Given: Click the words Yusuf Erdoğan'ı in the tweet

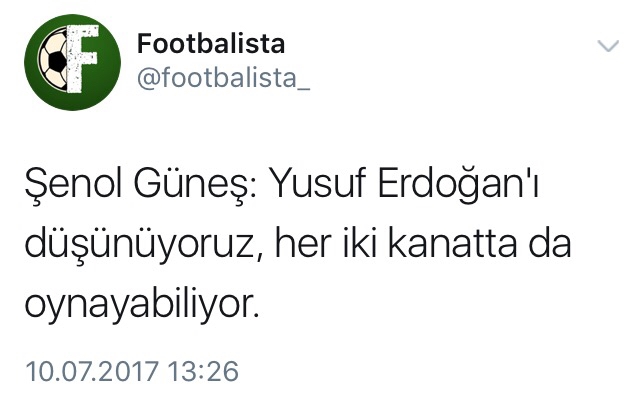Looking at the screenshot, I should tap(405, 183).
